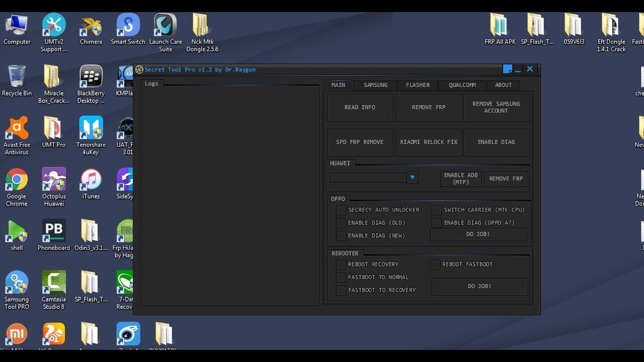The height and width of the screenshot is (362, 644).
Task: Launch BlackBerry Desktop shortcut
Action: pos(91,84)
